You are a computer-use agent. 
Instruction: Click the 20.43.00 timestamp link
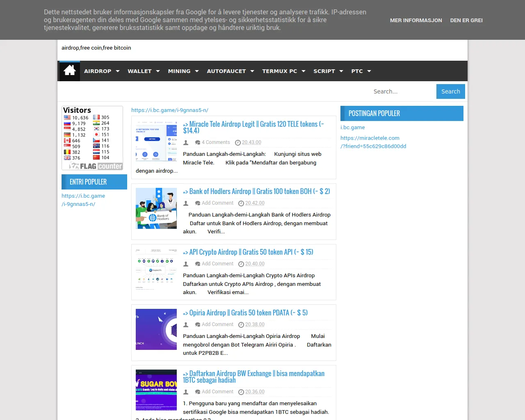tap(251, 142)
